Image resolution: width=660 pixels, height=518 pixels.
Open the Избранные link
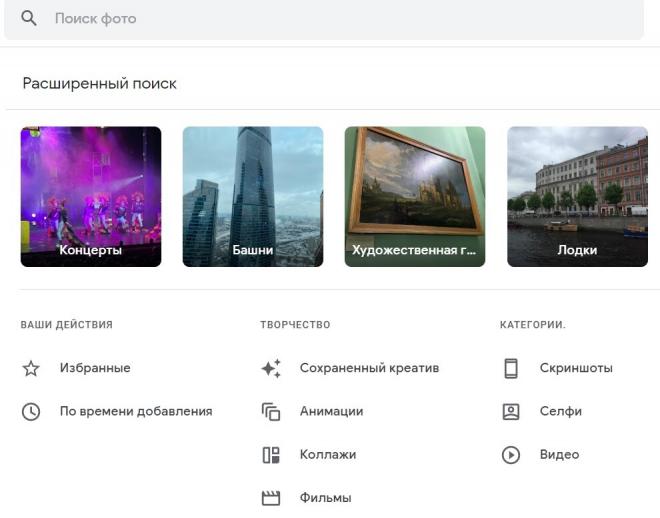click(95, 368)
